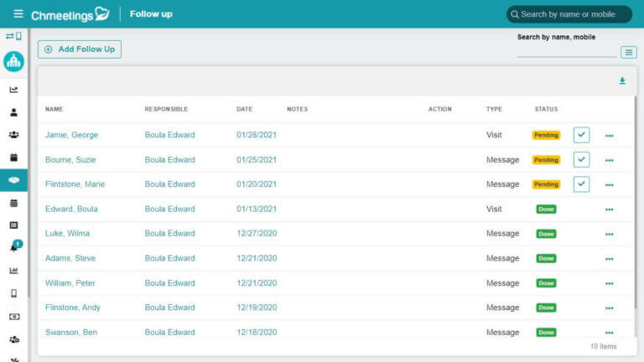The height and width of the screenshot is (362, 644).
Task: Tick the Flintstone, Marie checkmark box
Action: 581,184
